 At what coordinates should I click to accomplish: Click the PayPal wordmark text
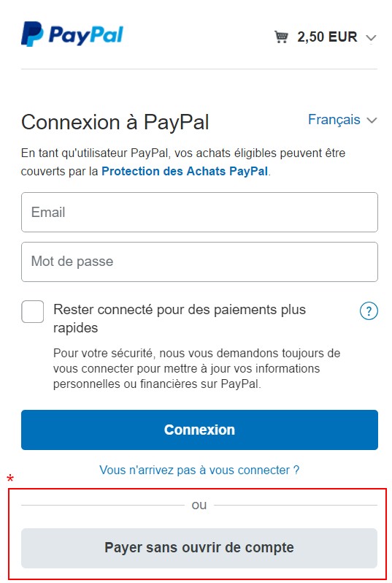click(86, 35)
